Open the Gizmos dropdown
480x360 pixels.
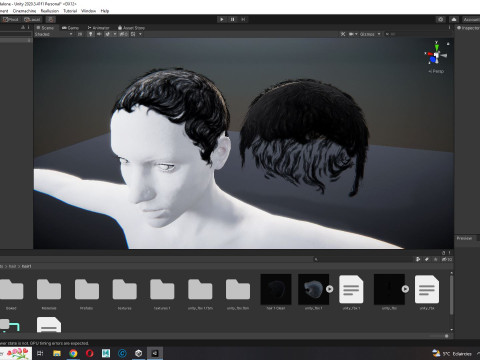[x=370, y=34]
